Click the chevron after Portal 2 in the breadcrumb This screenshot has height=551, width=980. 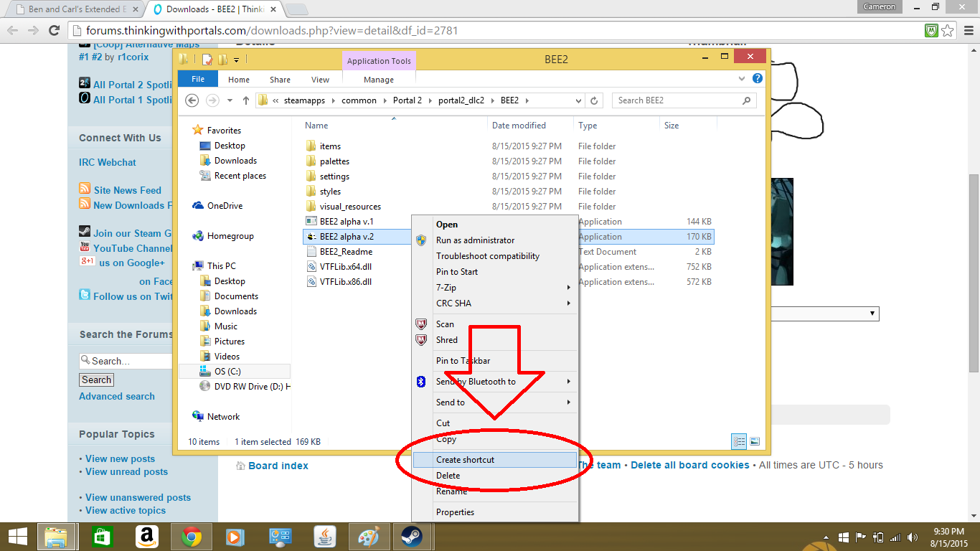pos(430,100)
